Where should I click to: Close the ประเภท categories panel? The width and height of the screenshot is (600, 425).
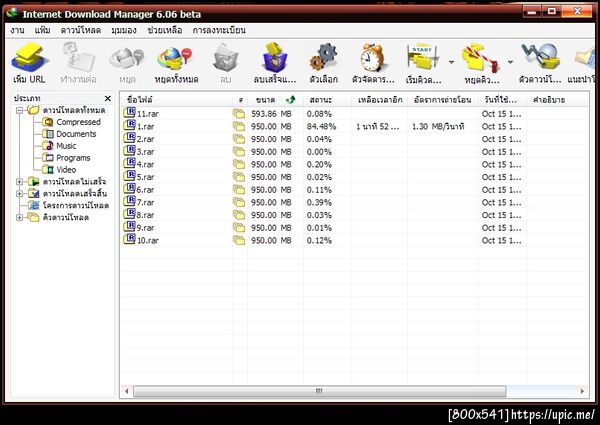coord(108,99)
